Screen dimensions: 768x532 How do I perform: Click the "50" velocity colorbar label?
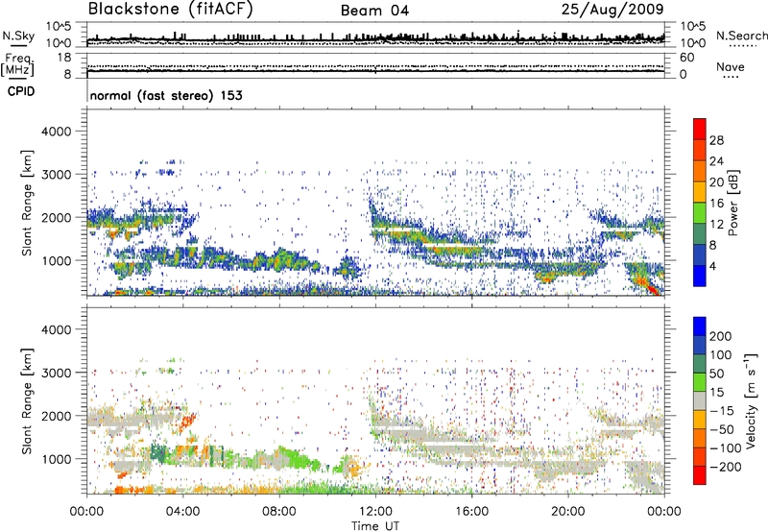pos(717,374)
